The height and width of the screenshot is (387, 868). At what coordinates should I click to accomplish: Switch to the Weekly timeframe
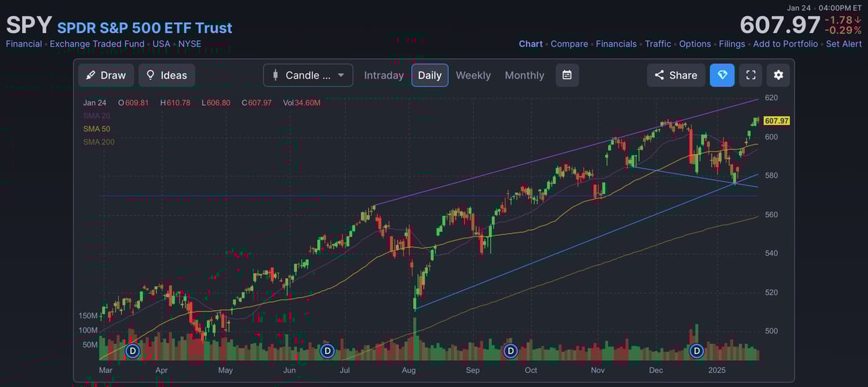click(473, 75)
